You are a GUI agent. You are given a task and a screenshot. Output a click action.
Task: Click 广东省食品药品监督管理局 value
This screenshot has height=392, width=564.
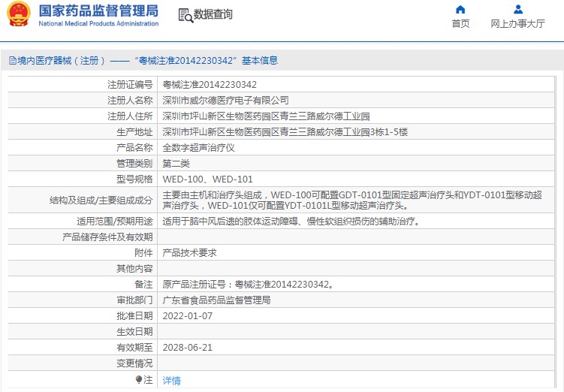(216, 300)
